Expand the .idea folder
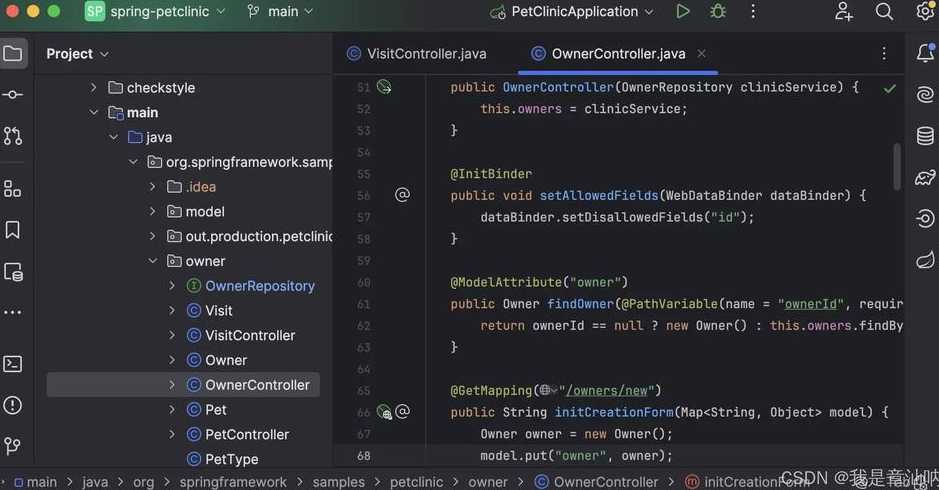 click(153, 187)
